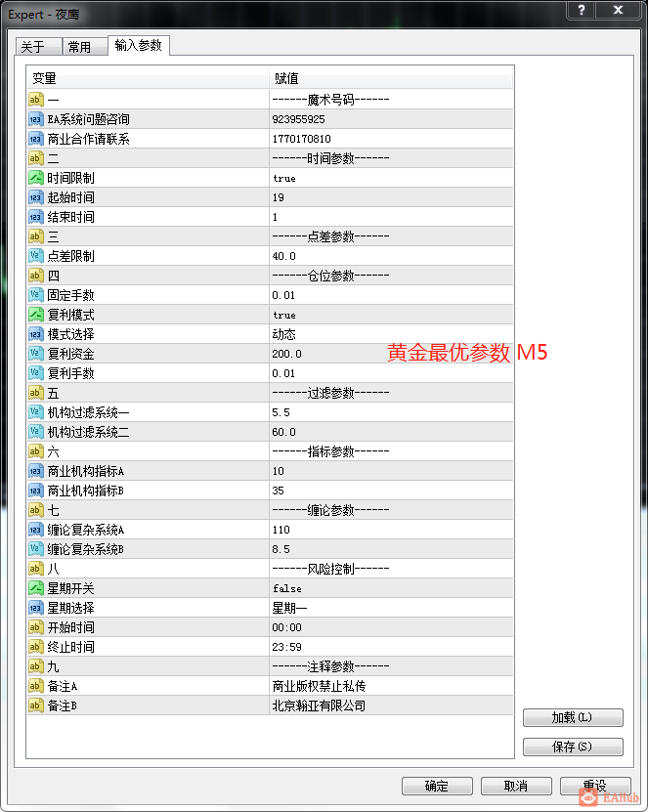This screenshot has width=648, height=812.
Task: Click the 变量 column header
Action: (x=148, y=78)
